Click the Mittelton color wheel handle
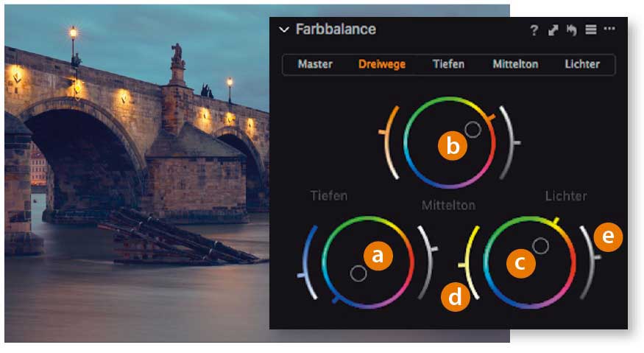644x353 pixels. pyautogui.click(x=473, y=130)
